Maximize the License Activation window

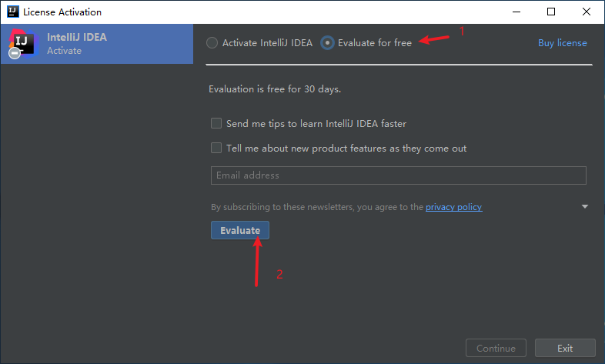coord(551,12)
